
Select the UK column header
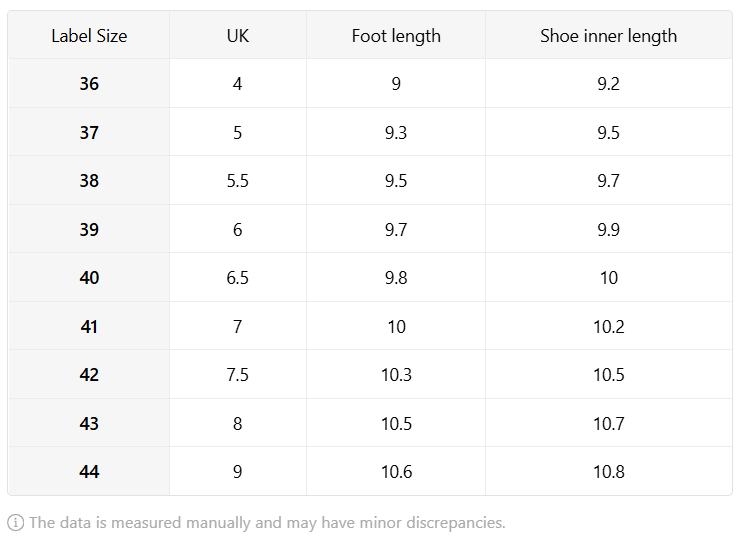[x=238, y=36]
